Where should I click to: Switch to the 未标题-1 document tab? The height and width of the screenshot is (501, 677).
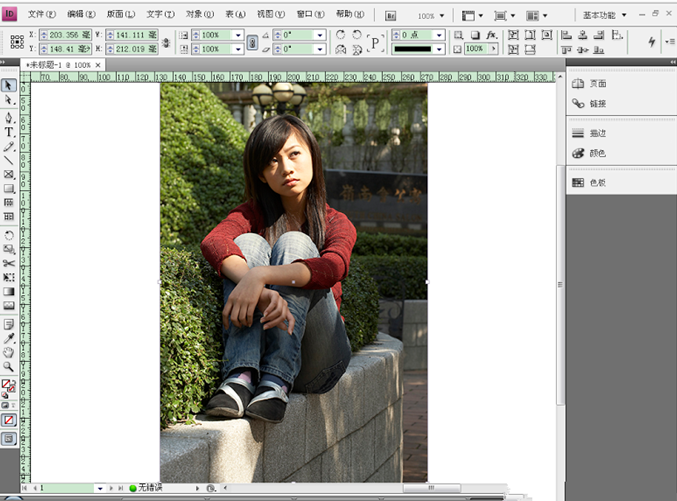click(x=58, y=65)
